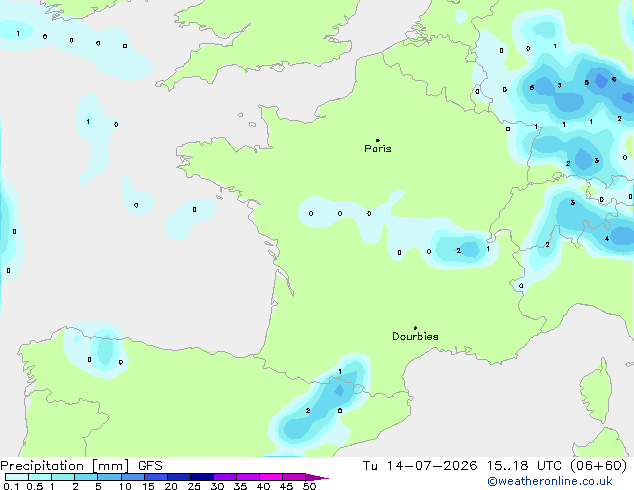Open the weatheronline.co.uk copyright link
634x490 pixels.
coord(550,481)
